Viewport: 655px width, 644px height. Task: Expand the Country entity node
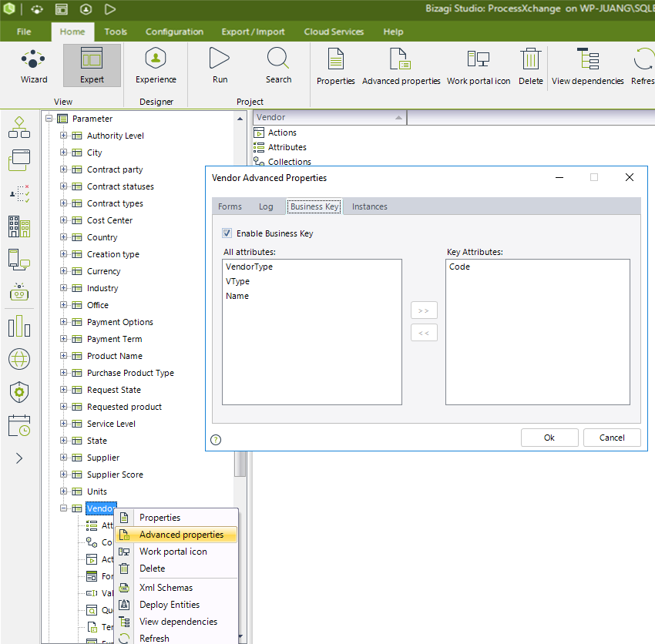(x=63, y=237)
